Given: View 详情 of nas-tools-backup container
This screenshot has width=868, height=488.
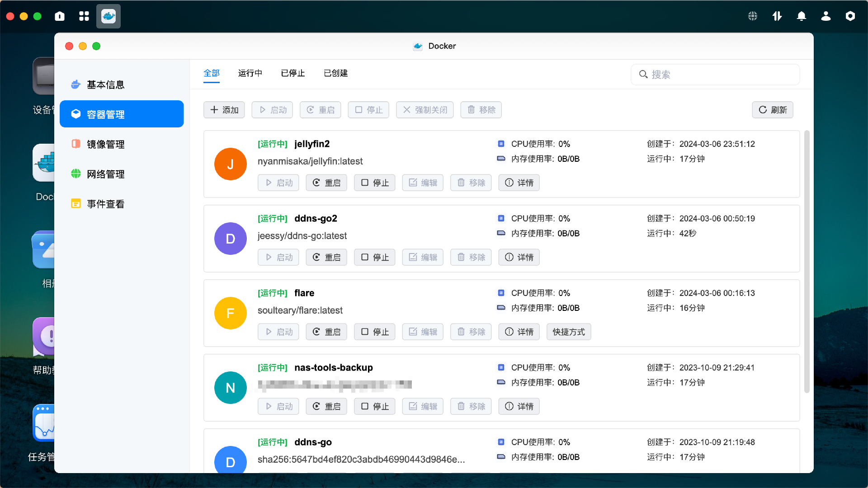Looking at the screenshot, I should (519, 406).
